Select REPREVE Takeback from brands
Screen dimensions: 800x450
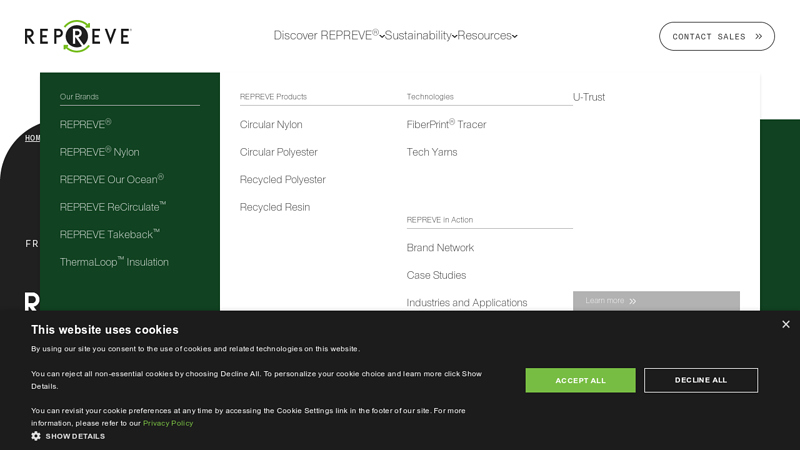[x=110, y=234]
